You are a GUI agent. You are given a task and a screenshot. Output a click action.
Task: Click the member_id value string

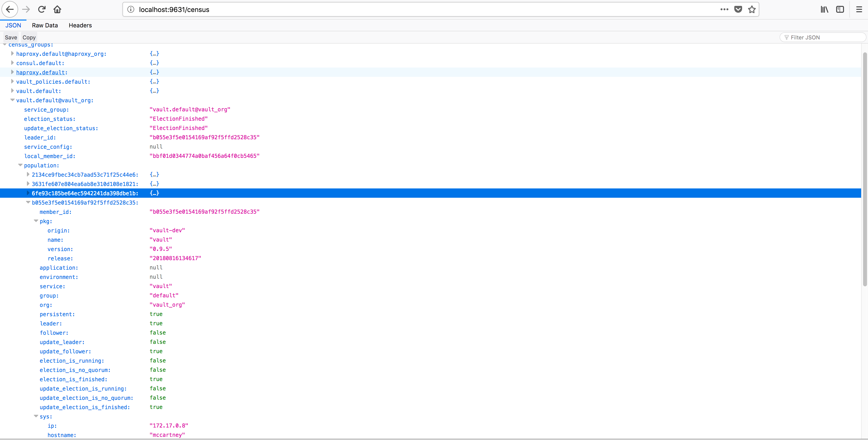(x=205, y=212)
